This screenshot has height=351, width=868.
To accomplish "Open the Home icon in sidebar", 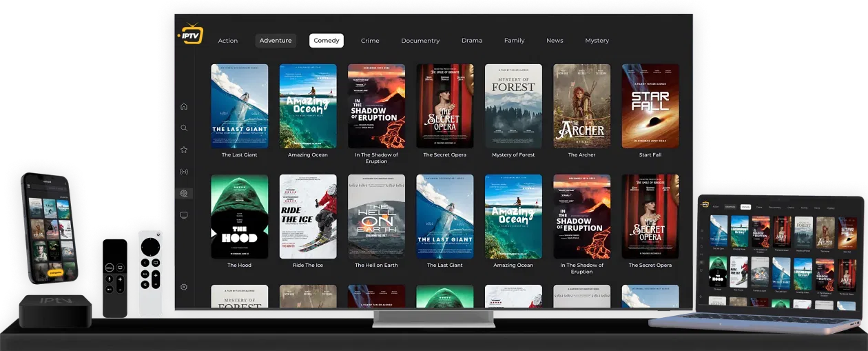I will click(184, 106).
